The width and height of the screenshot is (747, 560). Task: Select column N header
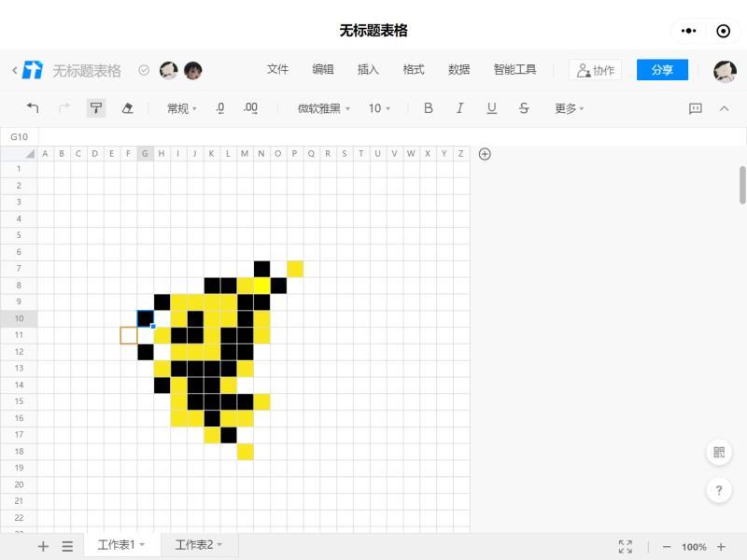tap(261, 153)
